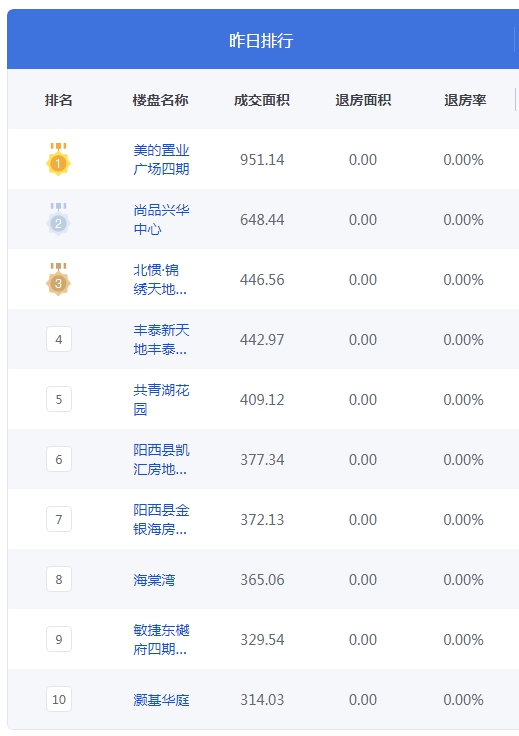Click the bronze rank 3 medal icon
Viewport: 519px width, 736px height.
click(x=58, y=279)
